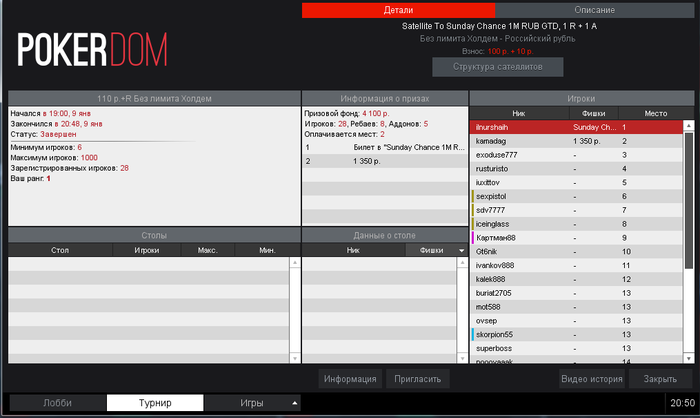Switch to the Детали tab
This screenshot has height=418, width=700.
[x=398, y=10]
